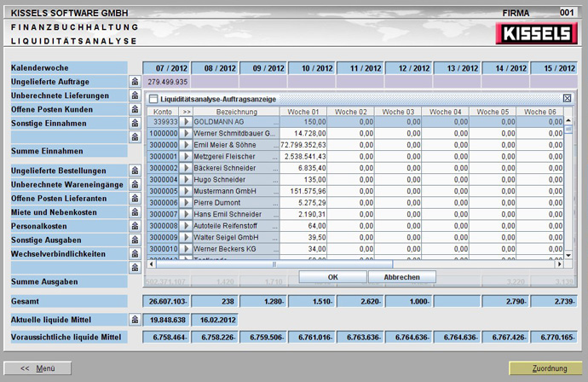This screenshot has height=382, width=588.
Task: Open detail icon beside Aktuelle liquide Mittel
Action: pos(135,320)
